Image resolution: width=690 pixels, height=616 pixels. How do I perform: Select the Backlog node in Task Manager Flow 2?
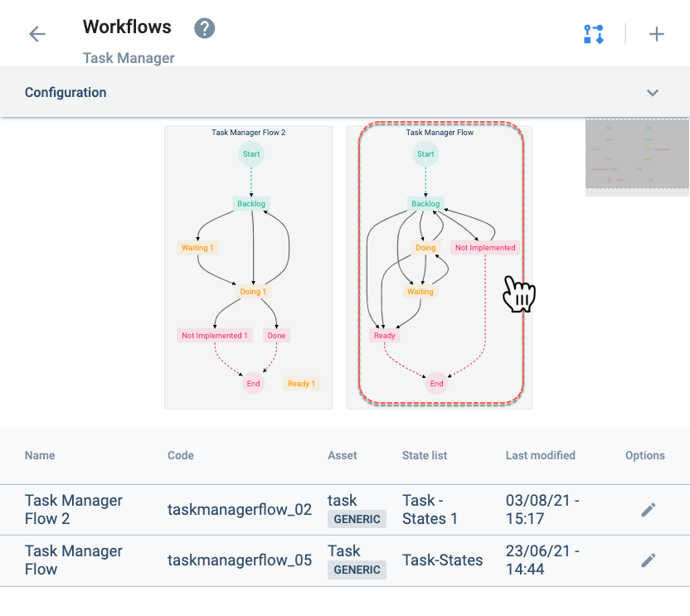click(x=251, y=204)
